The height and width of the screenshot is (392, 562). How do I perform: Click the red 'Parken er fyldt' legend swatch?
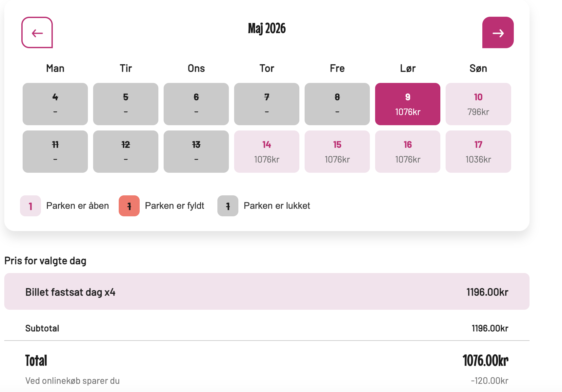point(129,206)
